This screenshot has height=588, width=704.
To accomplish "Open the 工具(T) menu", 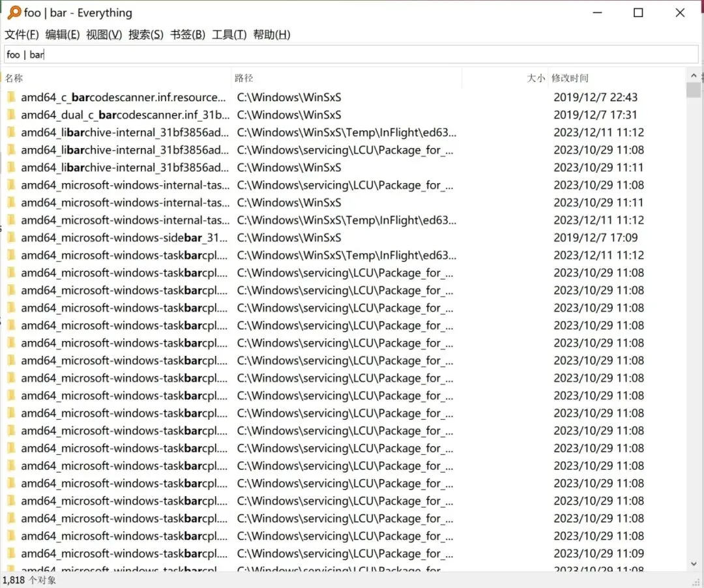I will click(x=229, y=35).
